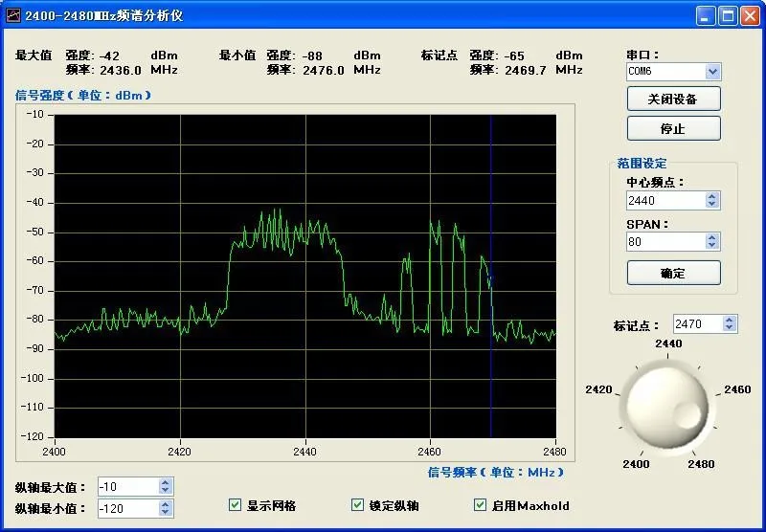Open the COM6 serial port dropdown
Image resolution: width=766 pixels, height=532 pixels.
(712, 72)
